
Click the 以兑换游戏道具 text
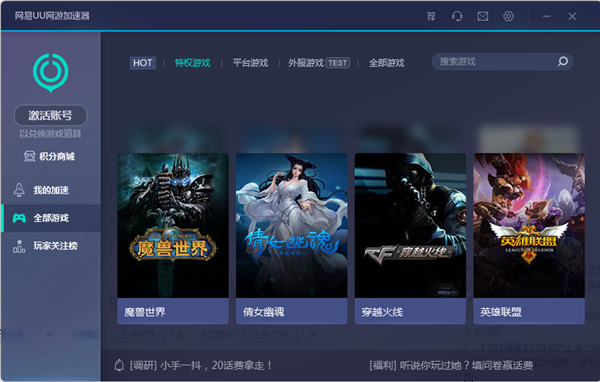coord(50,134)
